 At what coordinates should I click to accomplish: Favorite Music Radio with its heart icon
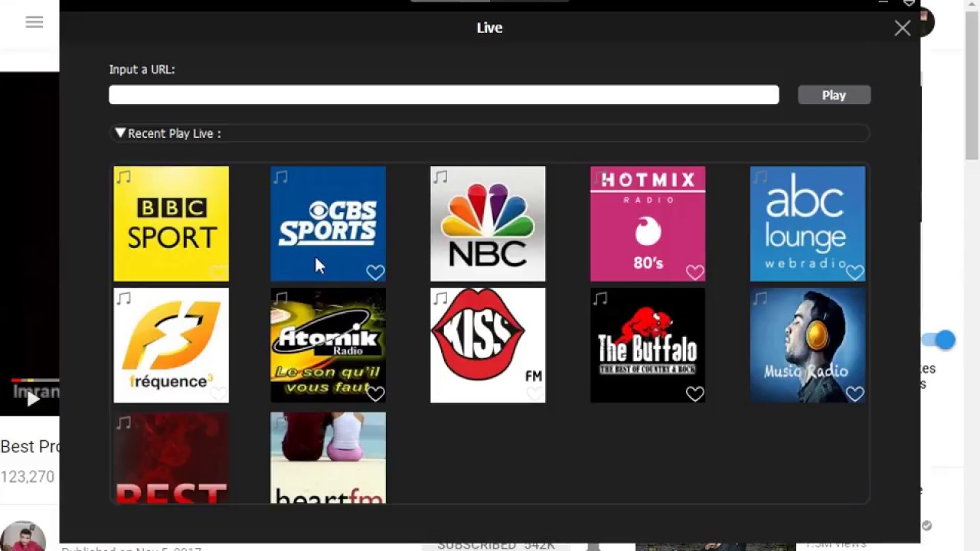[854, 393]
